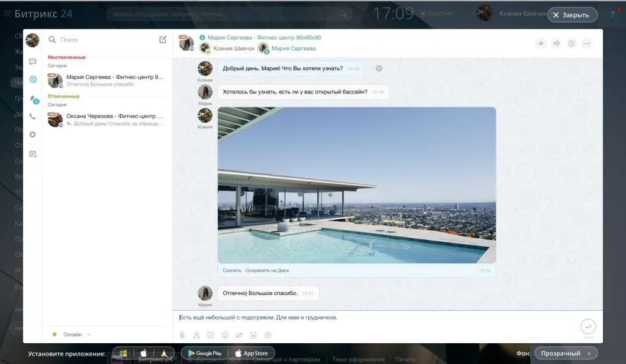Click the Закрыть button
Screen dimensions: 626x364
pos(572,15)
